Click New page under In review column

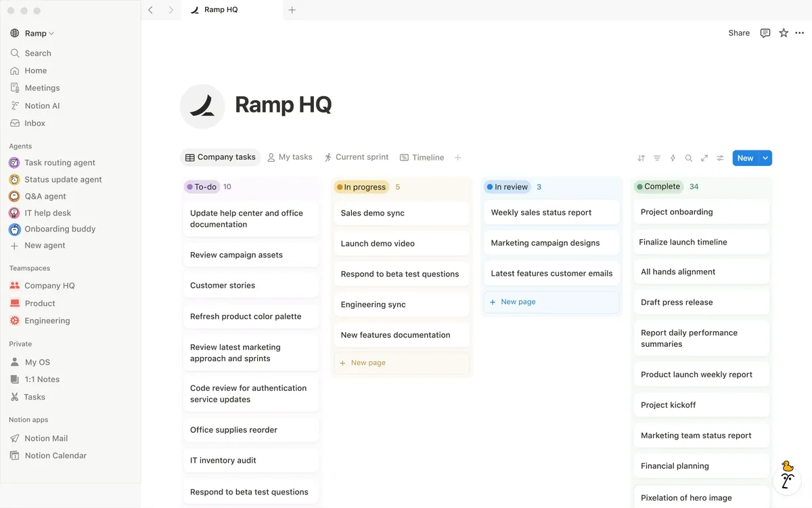(518, 302)
